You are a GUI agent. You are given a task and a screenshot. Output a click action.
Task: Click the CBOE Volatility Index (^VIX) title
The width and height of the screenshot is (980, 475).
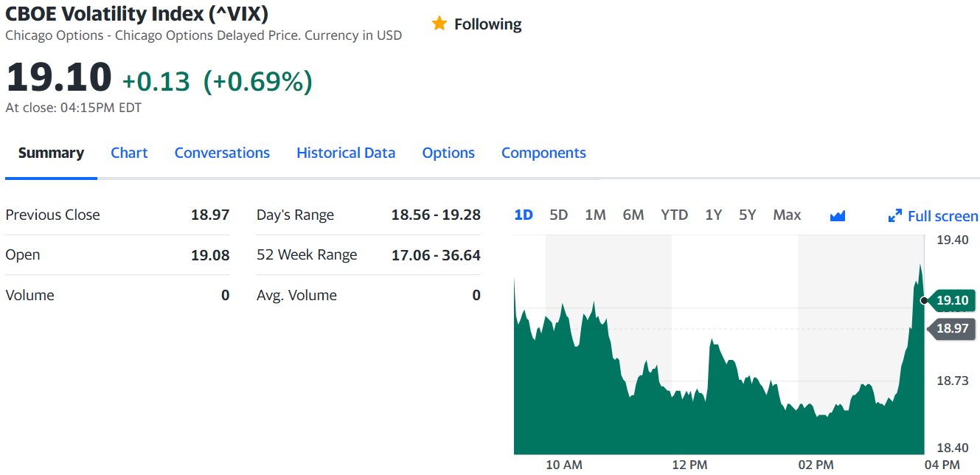137,13
